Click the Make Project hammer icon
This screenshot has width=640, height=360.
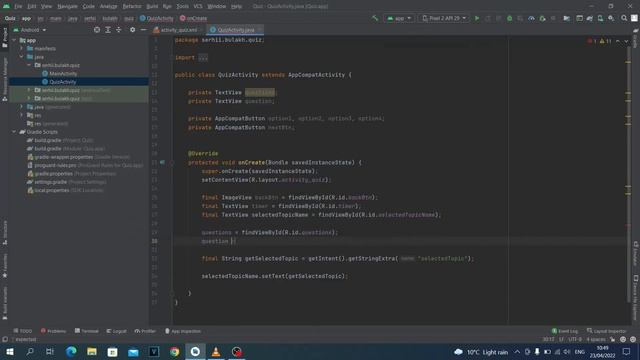375,18
